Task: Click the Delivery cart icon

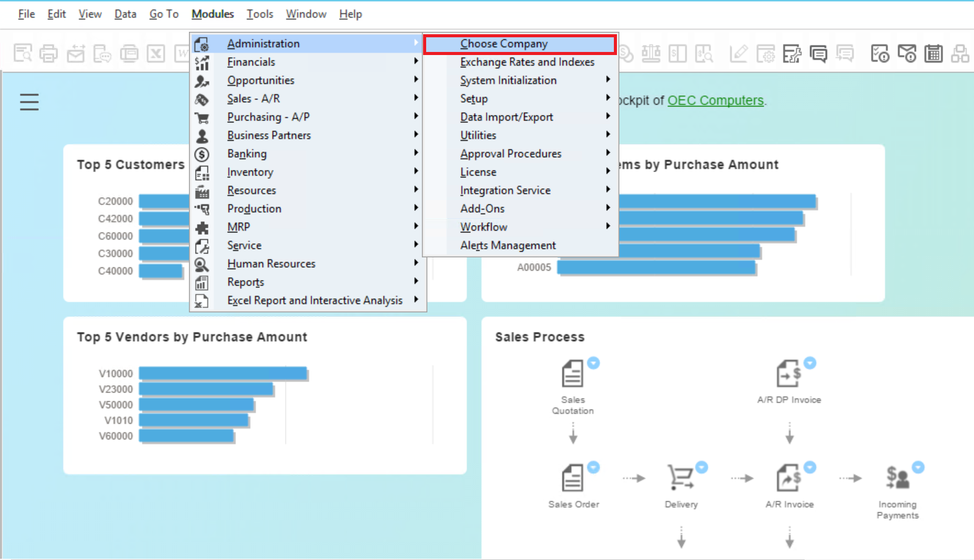Action: pyautogui.click(x=680, y=478)
